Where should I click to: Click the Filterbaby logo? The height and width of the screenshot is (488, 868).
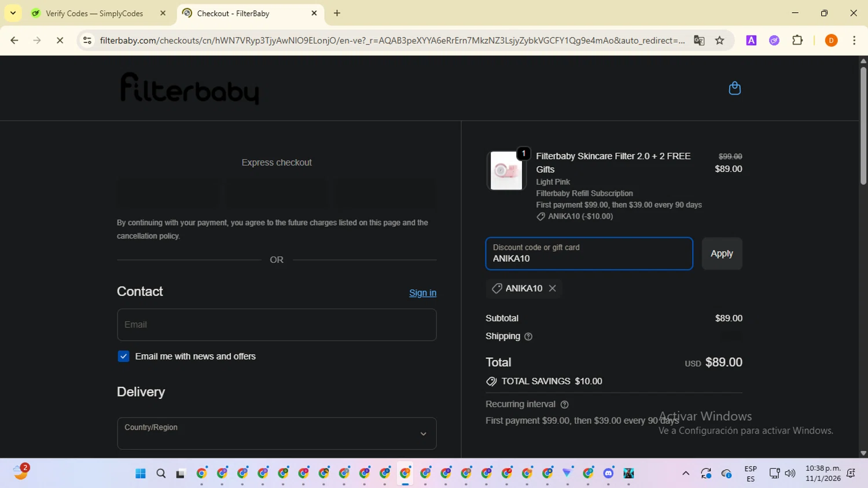click(x=189, y=89)
